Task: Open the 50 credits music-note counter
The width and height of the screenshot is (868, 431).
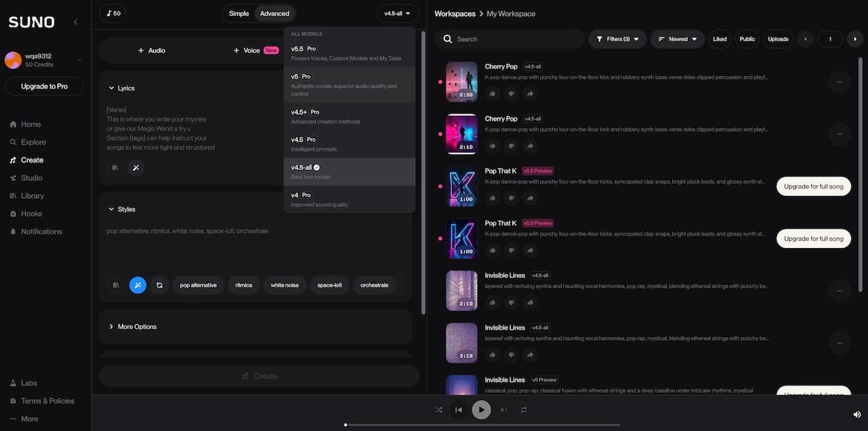Action: click(x=113, y=13)
